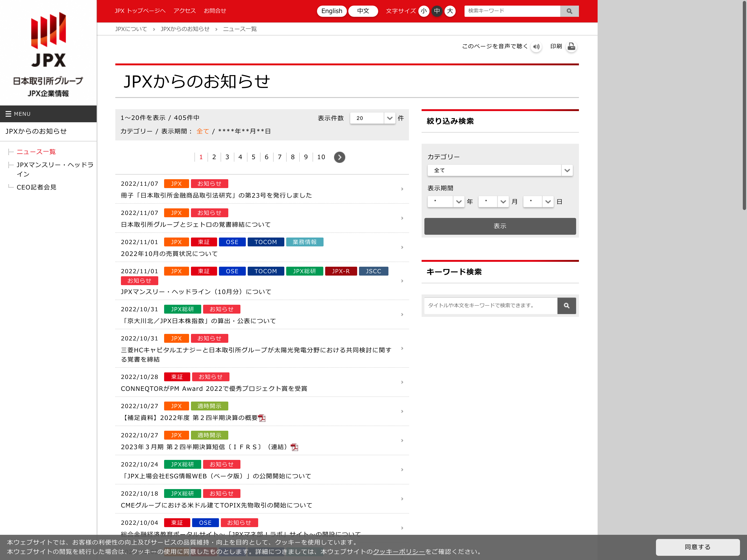Click the audio read-aloud speaker icon

[536, 47]
